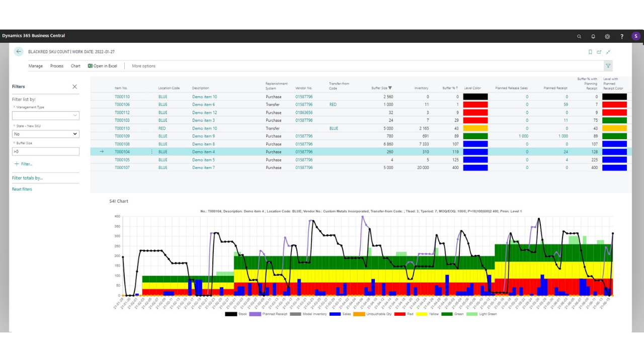Toggle the Stock series in chart legend
The height and width of the screenshot is (362, 644).
point(236,314)
